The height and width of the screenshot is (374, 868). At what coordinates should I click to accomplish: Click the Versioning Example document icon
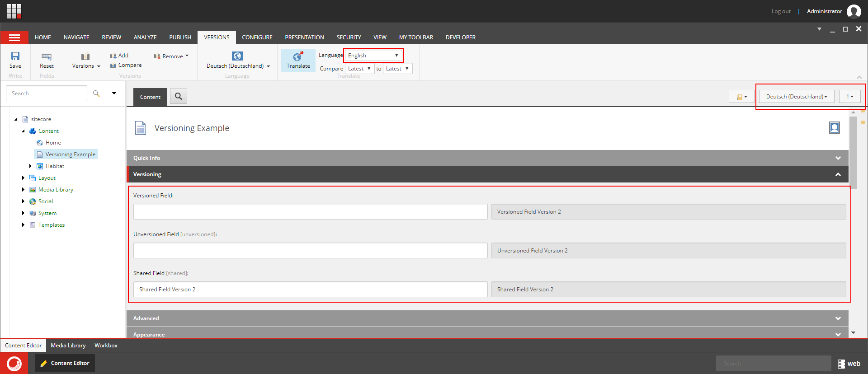141,128
